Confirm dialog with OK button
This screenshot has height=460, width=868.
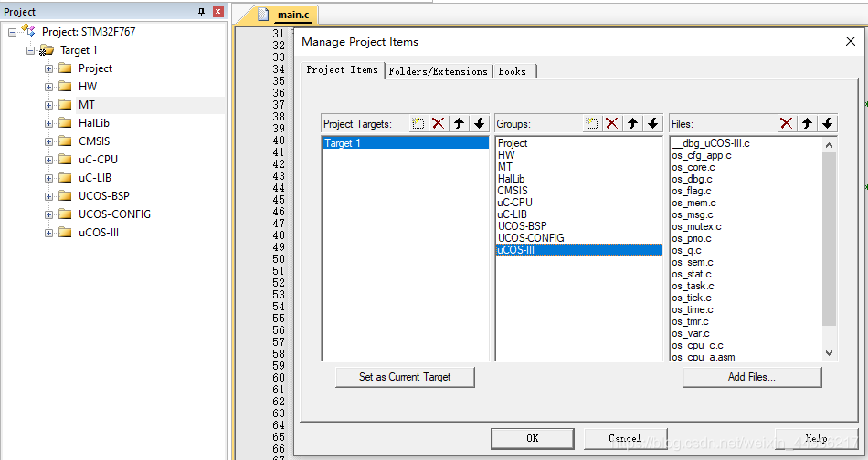tap(532, 438)
